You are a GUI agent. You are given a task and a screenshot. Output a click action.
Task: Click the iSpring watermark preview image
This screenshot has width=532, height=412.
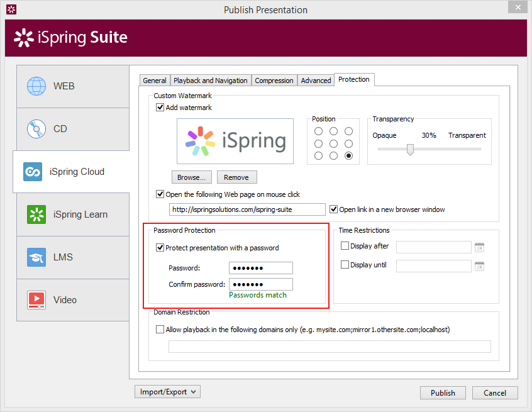click(x=235, y=141)
